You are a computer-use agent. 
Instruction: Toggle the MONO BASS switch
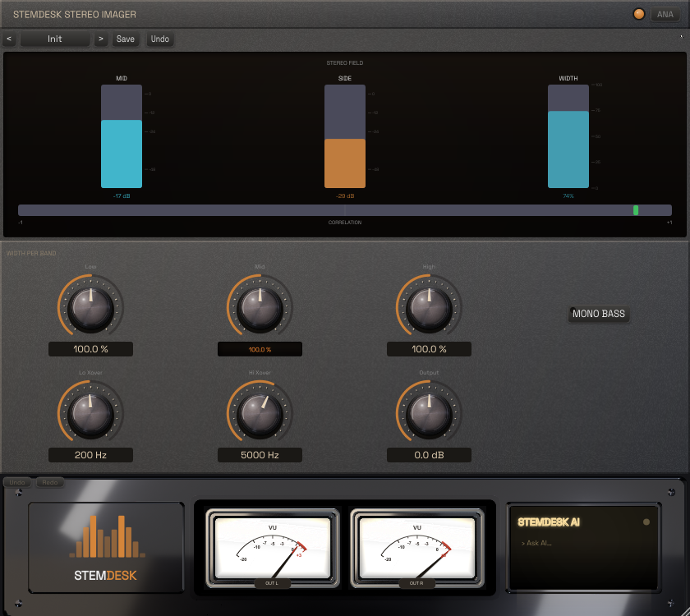599,314
